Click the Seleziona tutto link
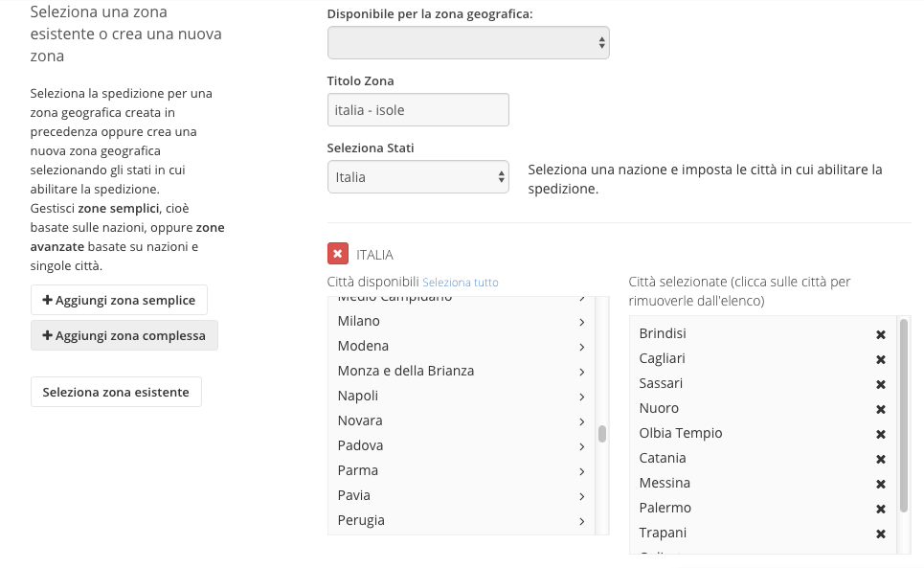Image resolution: width=924 pixels, height=568 pixels. click(x=460, y=283)
